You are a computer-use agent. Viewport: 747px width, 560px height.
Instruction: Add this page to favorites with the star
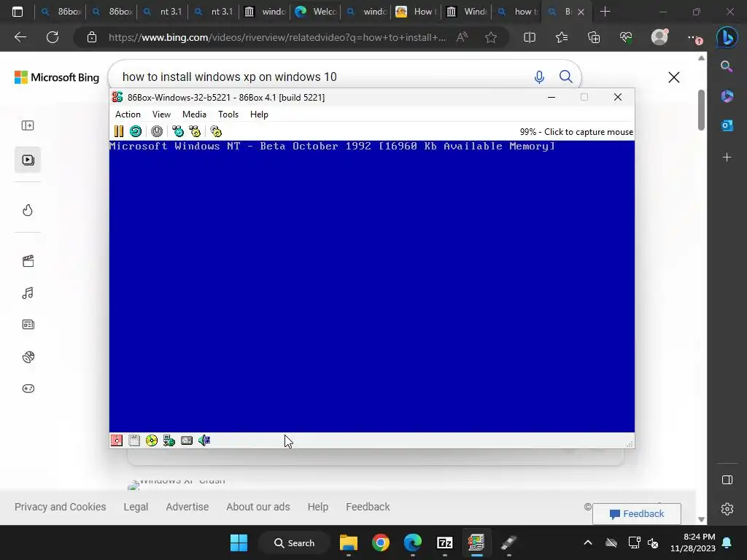491,37
